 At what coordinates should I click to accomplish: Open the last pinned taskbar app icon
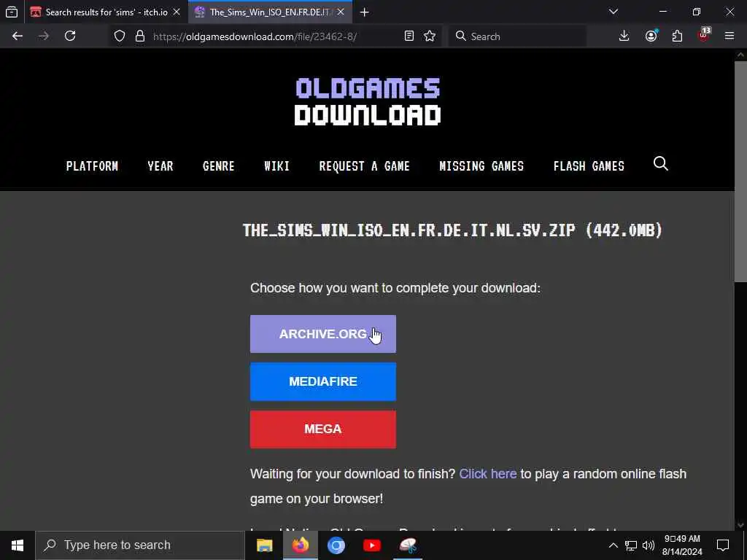pos(408,545)
